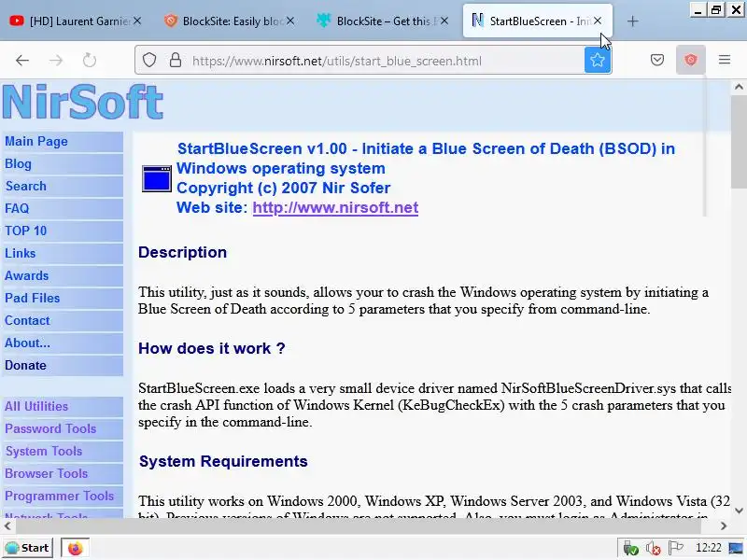Screen dimensions: 747x560
Task: Follow the http://www.nirsoft.net link
Action: (x=335, y=207)
